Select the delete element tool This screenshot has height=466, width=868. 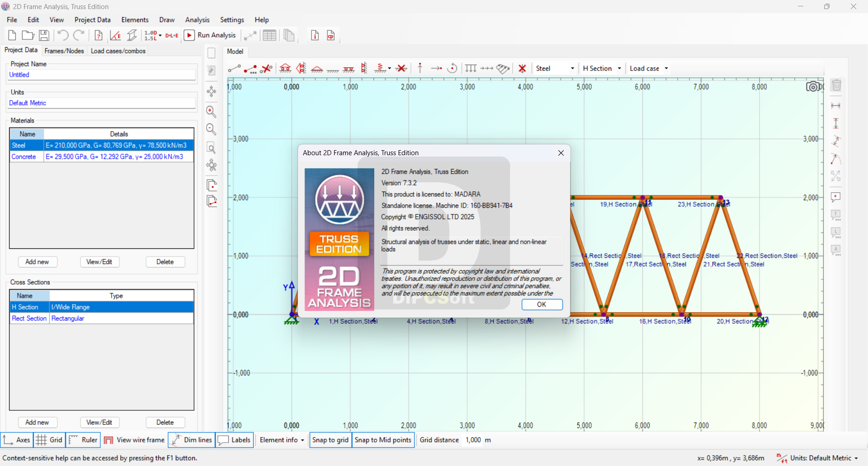click(x=267, y=68)
